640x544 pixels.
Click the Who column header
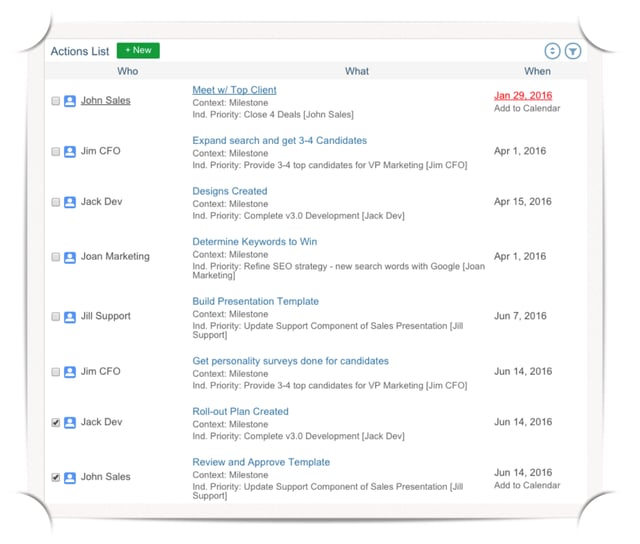pos(128,71)
